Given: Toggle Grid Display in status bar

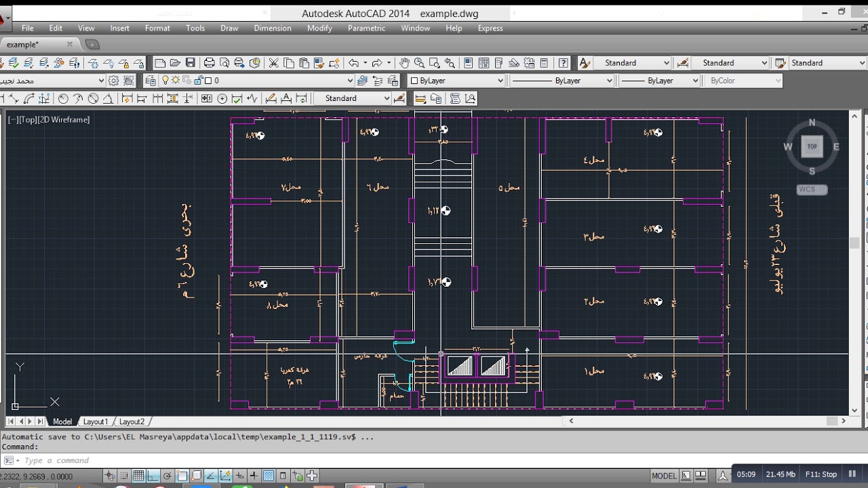Looking at the screenshot, I should click(138, 476).
